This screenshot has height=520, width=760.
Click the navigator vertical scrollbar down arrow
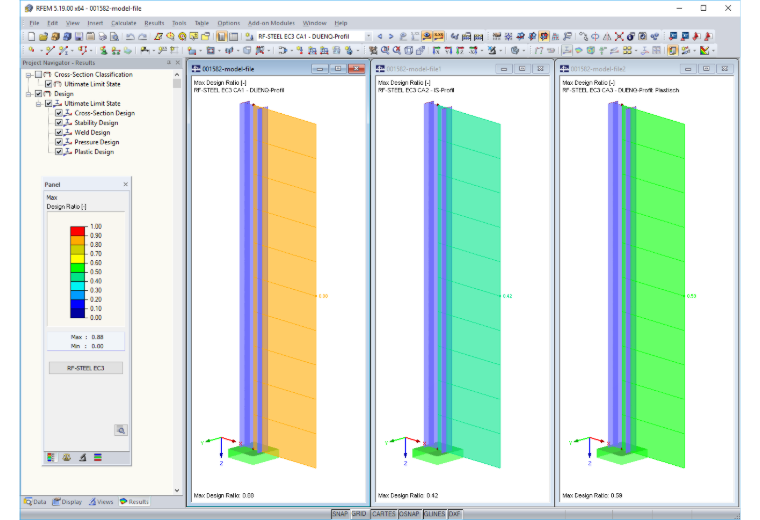[176, 490]
